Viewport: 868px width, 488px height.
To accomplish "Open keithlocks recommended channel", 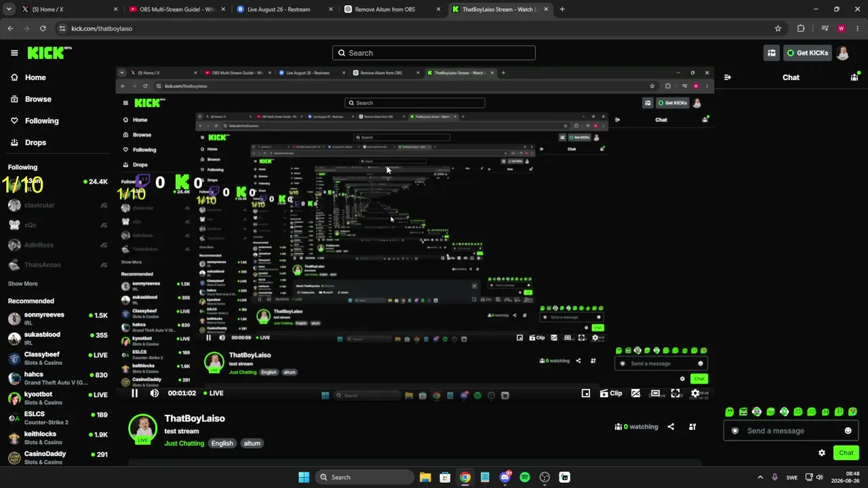I will (x=58, y=438).
